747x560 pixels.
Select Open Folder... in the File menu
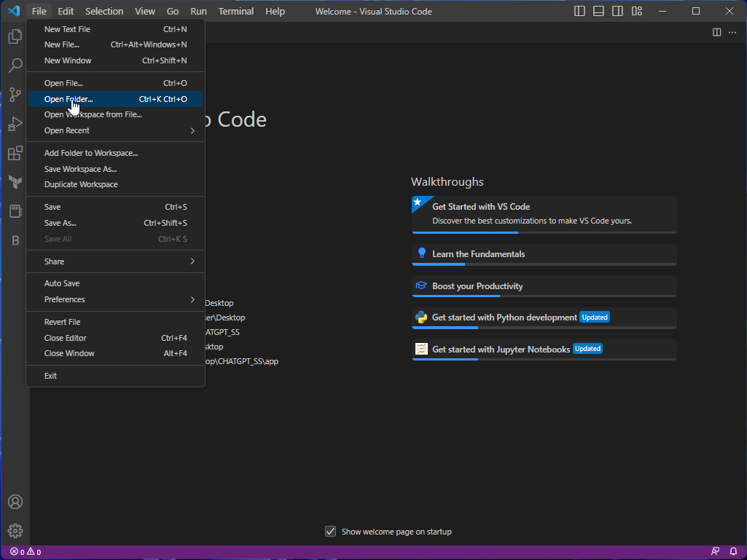click(115, 99)
